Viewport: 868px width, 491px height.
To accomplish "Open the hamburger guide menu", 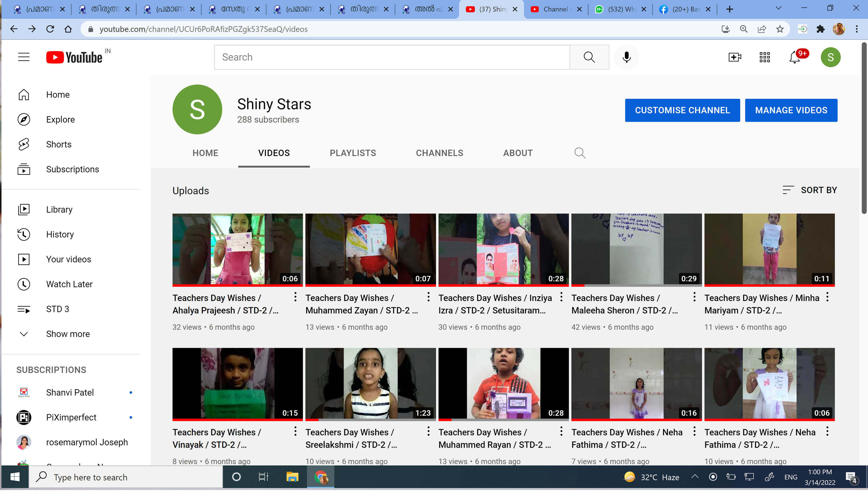I will [x=24, y=57].
